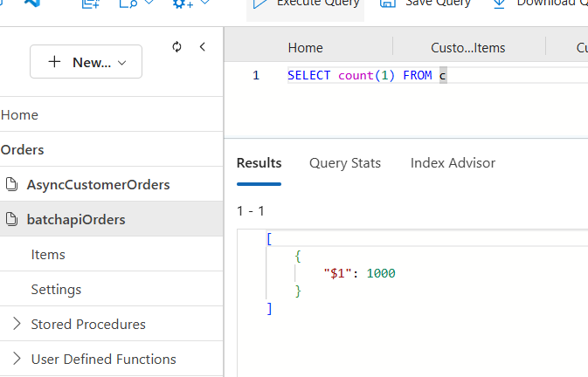Viewport: 588px width, 377px height.
Task: Switch to the Custo...Items tab
Action: pos(468,48)
